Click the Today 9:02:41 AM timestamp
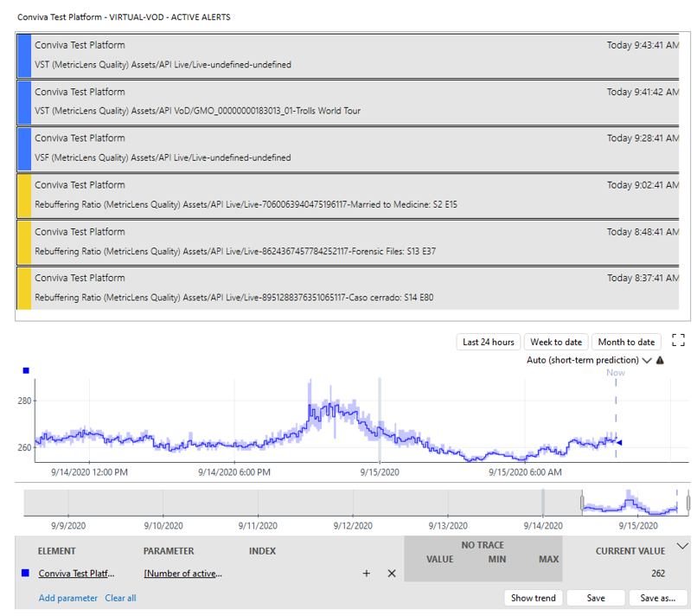The height and width of the screenshot is (616, 697). 643,184
